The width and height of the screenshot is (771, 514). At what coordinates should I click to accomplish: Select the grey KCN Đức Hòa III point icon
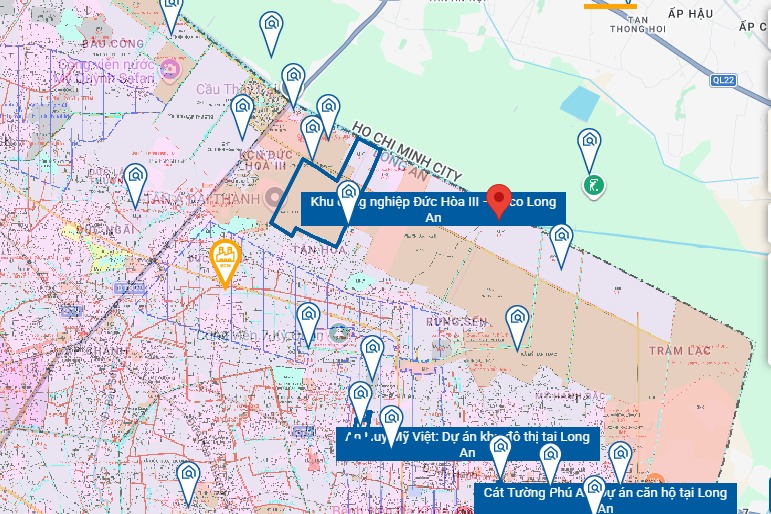click(275, 197)
